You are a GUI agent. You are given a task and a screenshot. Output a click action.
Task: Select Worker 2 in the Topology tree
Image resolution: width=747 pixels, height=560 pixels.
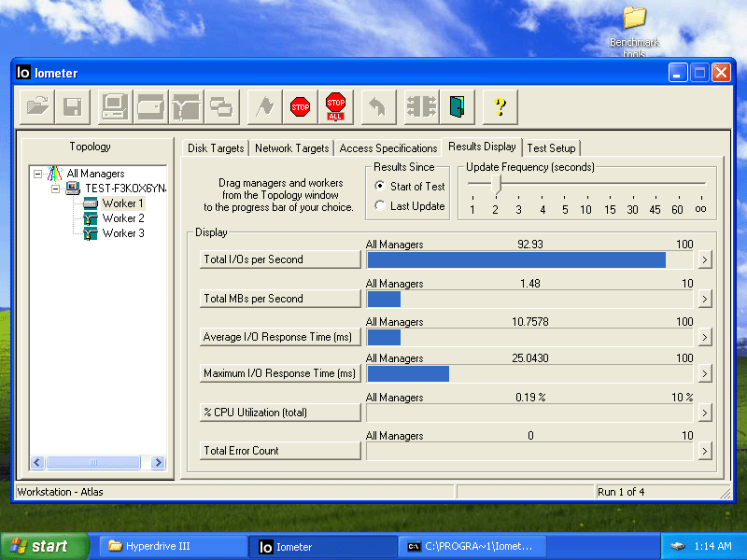122,218
